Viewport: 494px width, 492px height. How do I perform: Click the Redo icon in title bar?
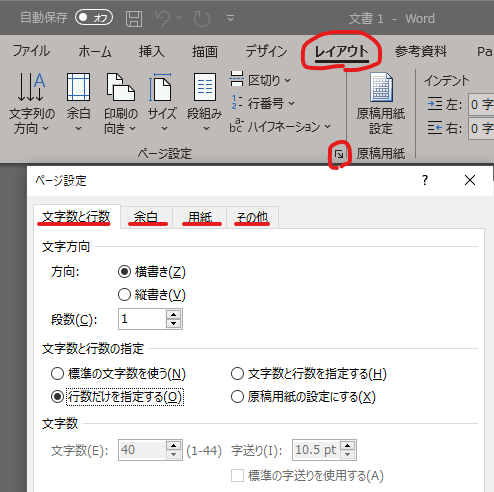point(202,18)
